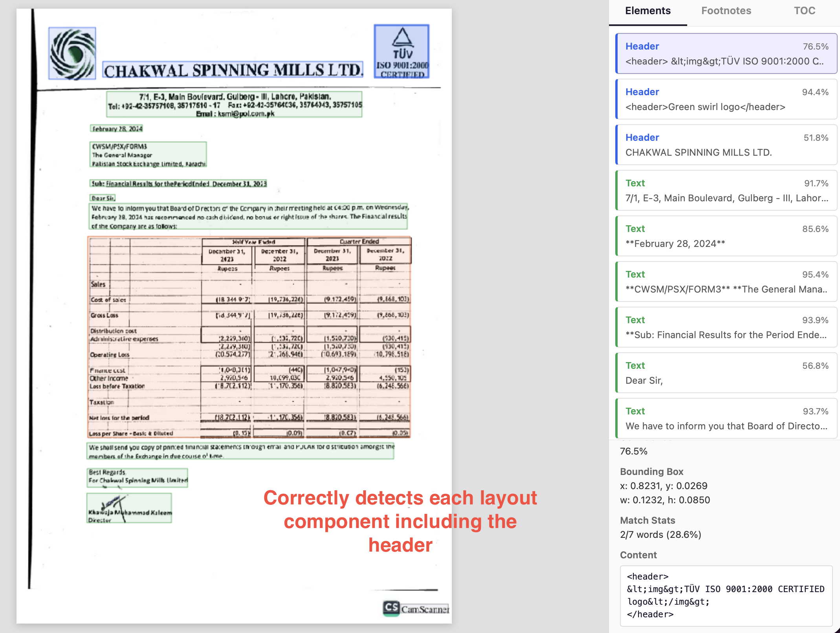Open the TOC tab
The image size is (840, 633).
click(x=804, y=11)
